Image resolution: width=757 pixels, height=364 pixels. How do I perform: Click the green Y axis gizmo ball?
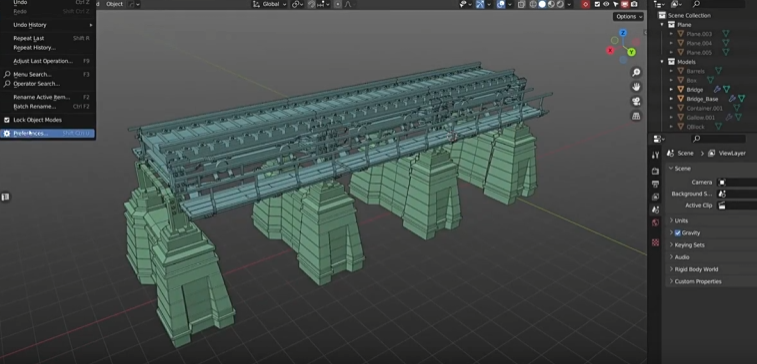(631, 52)
